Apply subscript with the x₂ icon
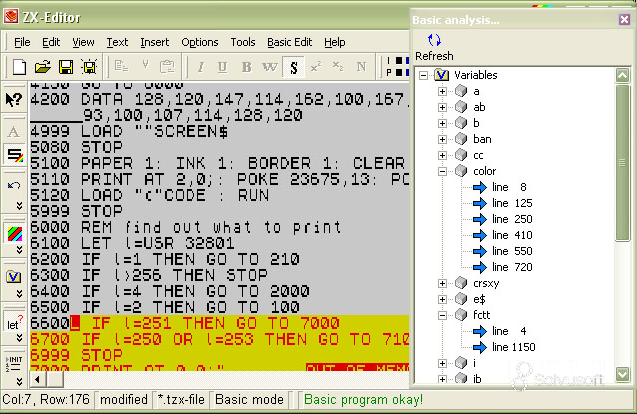637x414 pixels. coord(338,66)
